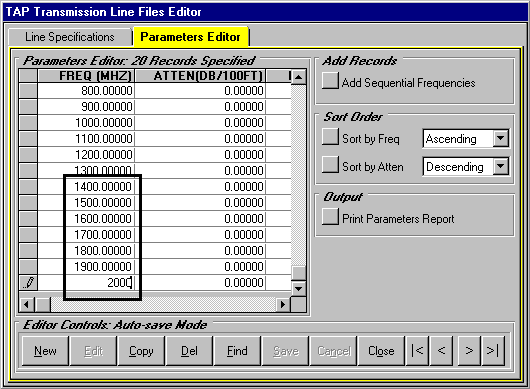530x389 pixels.
Task: Click the disabled Save button
Action: [x=285, y=351]
